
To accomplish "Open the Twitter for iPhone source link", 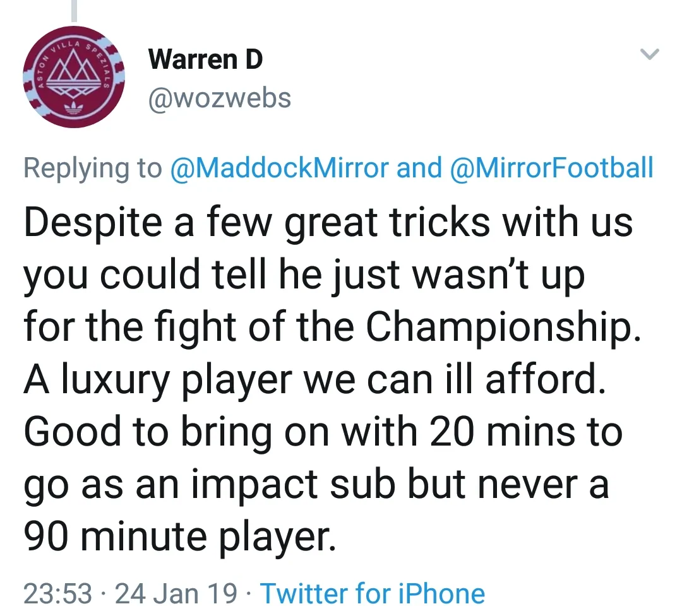I will point(373,593).
